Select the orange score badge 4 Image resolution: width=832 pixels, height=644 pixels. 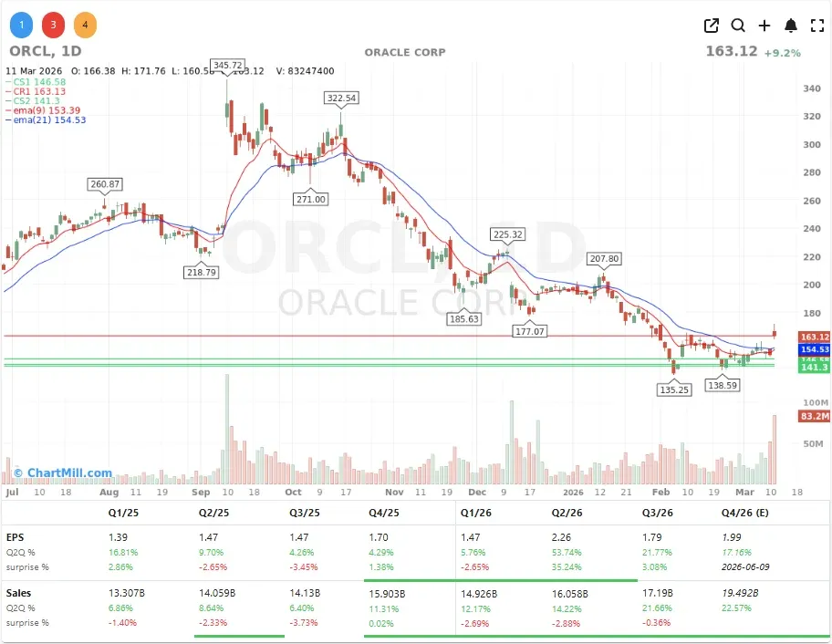tap(85, 25)
